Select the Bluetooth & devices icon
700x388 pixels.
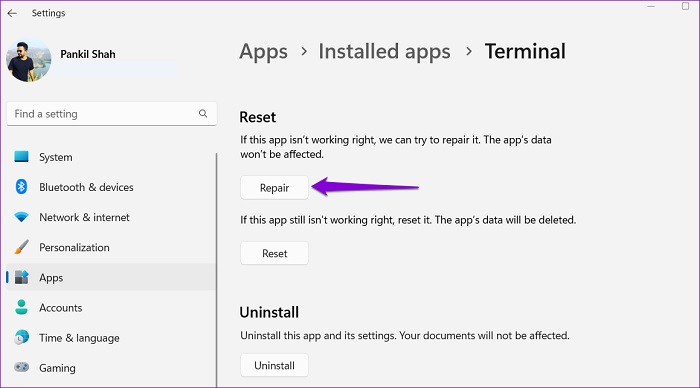(21, 187)
